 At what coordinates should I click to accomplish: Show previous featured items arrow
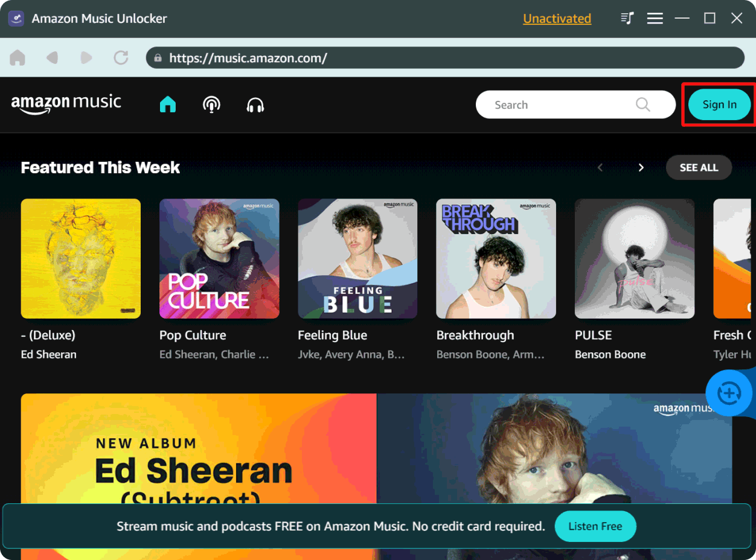(x=600, y=168)
